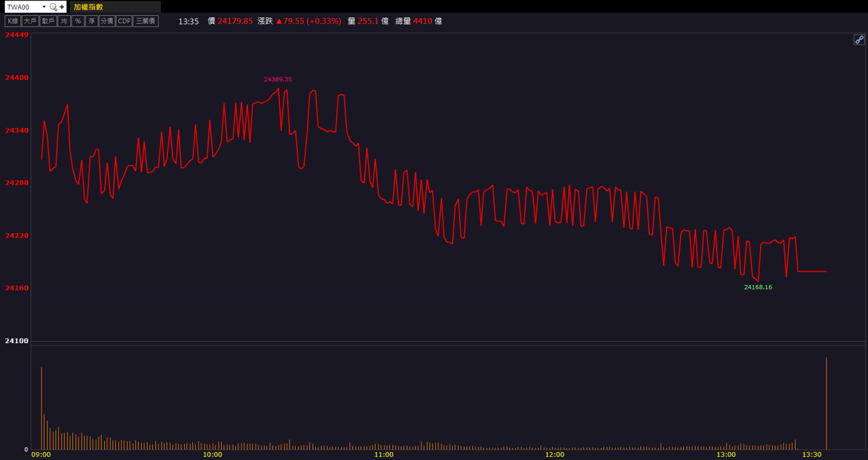868x460 pixels.
Task: Toggle the 均 average line button
Action: (x=64, y=21)
